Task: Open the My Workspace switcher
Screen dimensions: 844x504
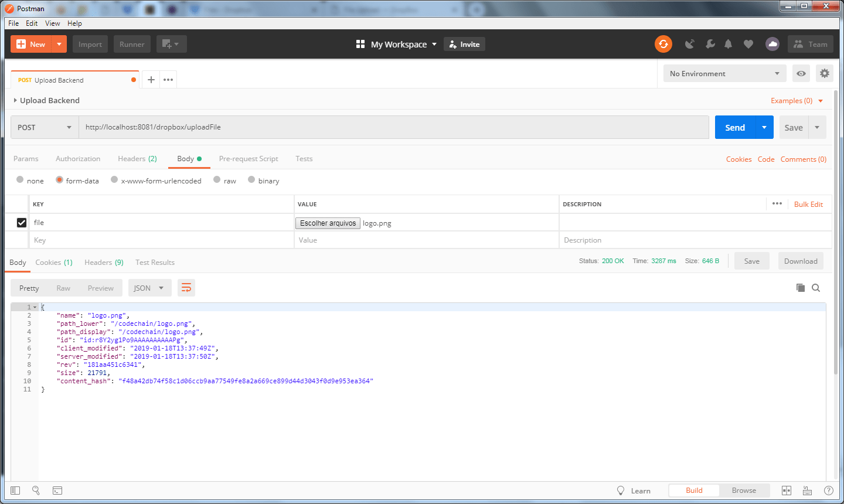Action: click(x=397, y=44)
